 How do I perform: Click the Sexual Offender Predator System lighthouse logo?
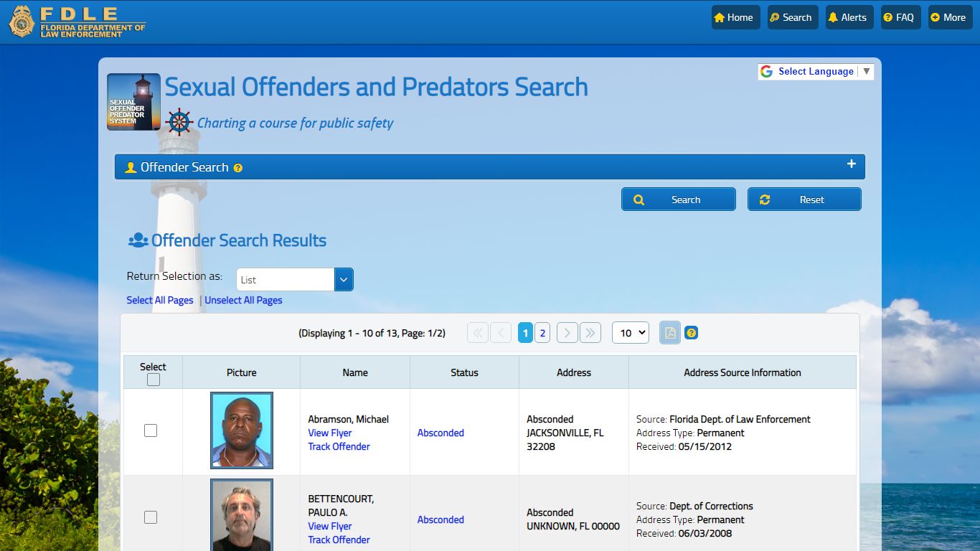pos(133,102)
